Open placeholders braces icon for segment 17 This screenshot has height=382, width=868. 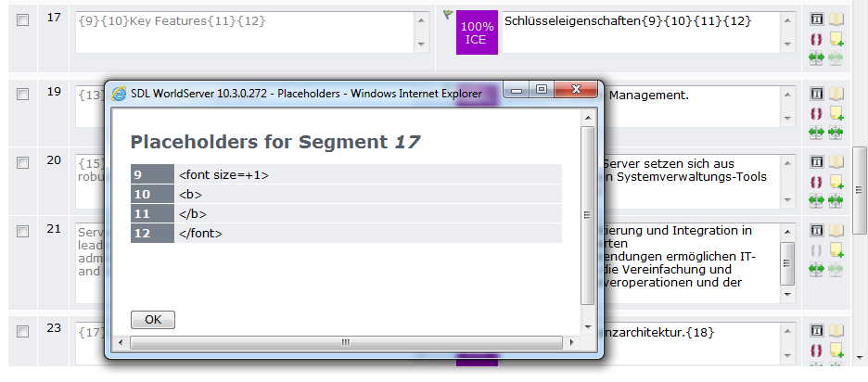[817, 39]
